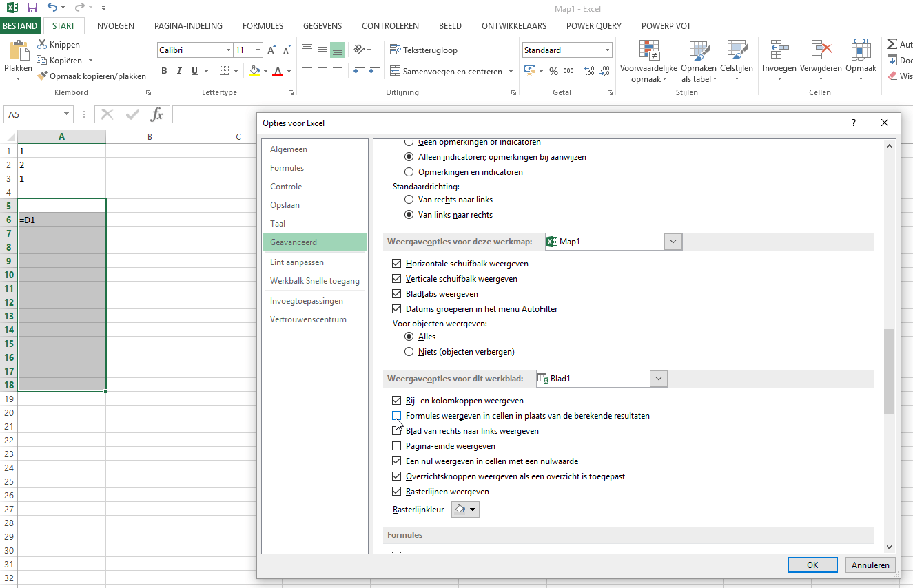Enable Formules weergeven in cellen checkbox
The image size is (913, 588).
[x=397, y=416]
